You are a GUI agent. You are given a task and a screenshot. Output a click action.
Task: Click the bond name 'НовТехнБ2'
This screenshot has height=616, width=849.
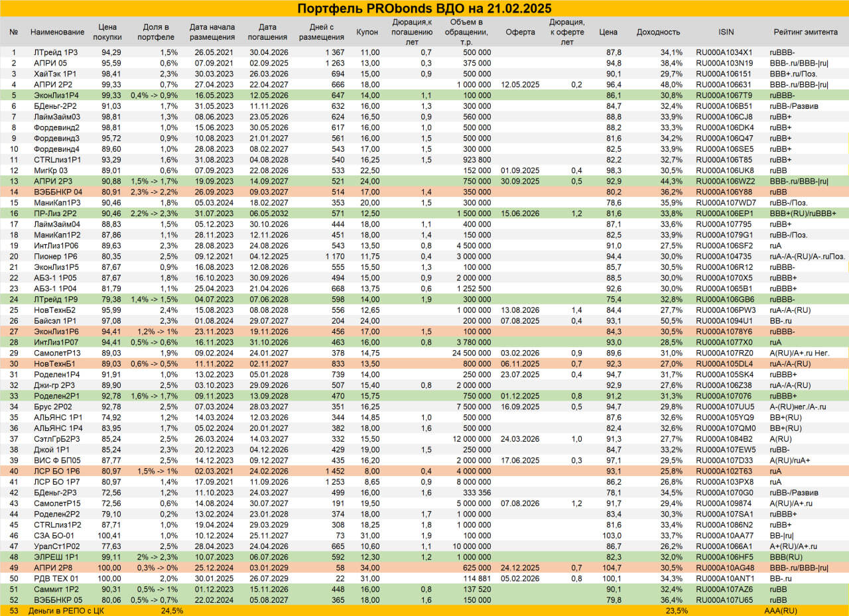54,310
